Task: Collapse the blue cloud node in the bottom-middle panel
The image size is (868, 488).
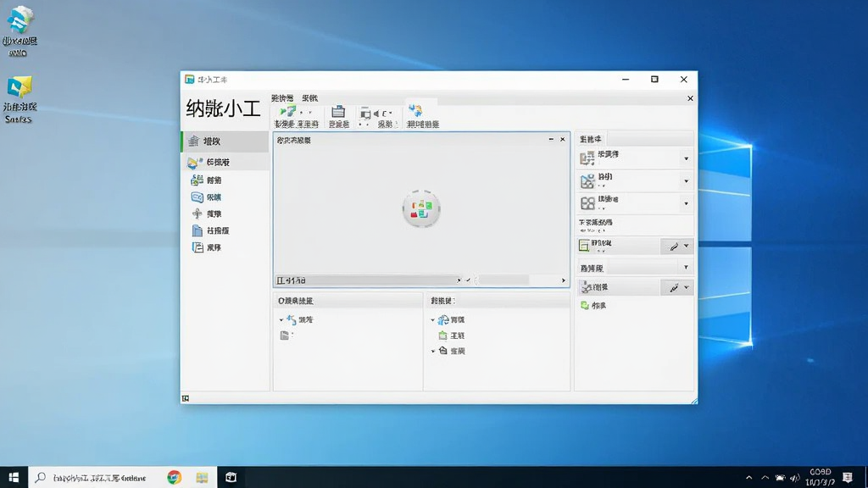Action: (x=433, y=320)
